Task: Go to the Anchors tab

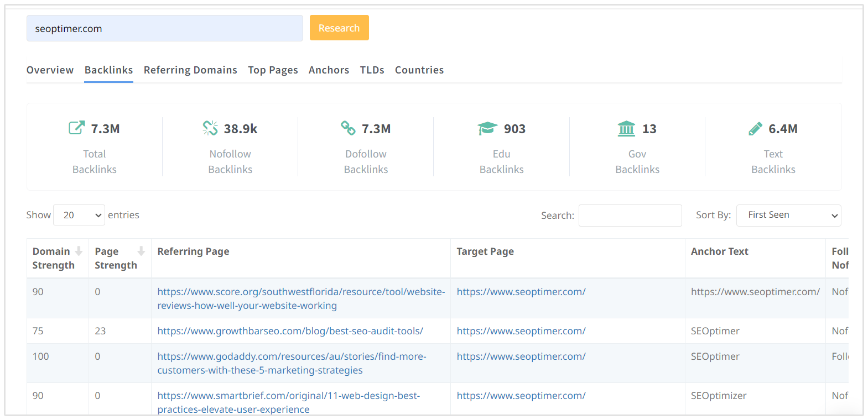Action: [x=329, y=70]
